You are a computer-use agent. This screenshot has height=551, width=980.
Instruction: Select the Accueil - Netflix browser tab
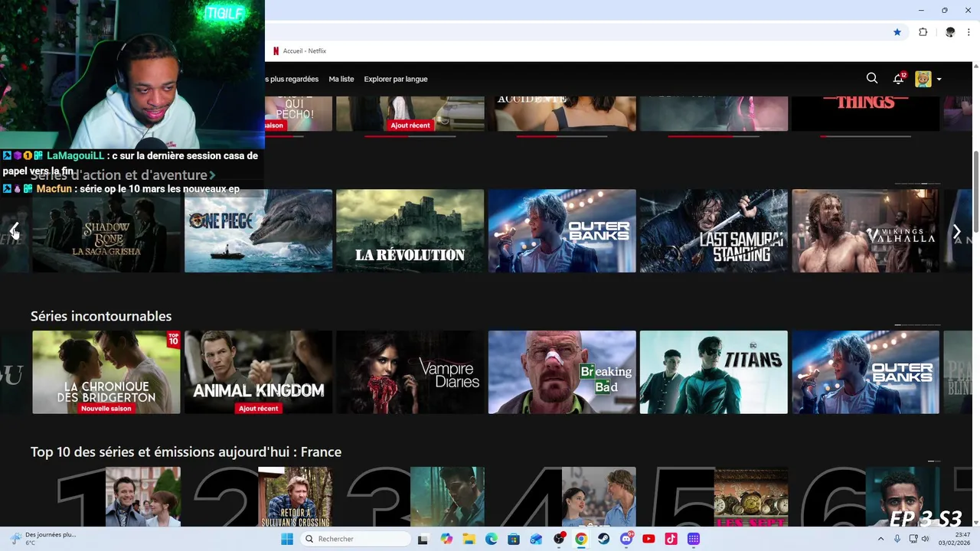point(300,51)
